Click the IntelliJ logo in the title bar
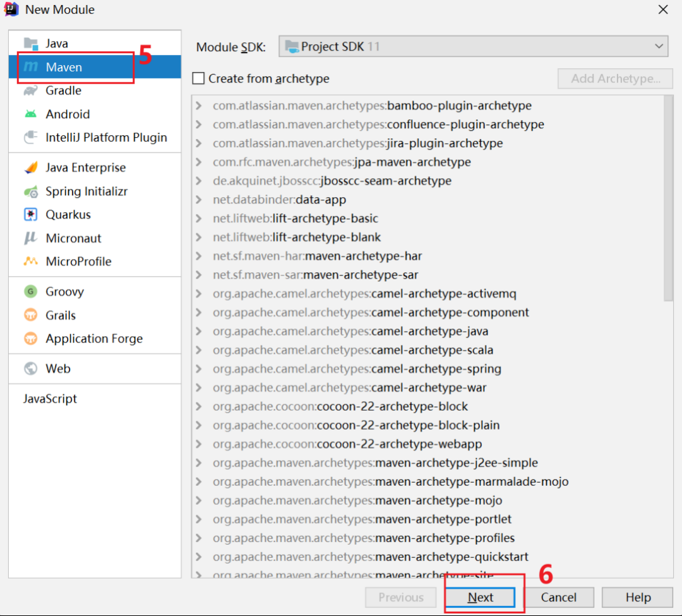This screenshot has width=682, height=616. 12,9
